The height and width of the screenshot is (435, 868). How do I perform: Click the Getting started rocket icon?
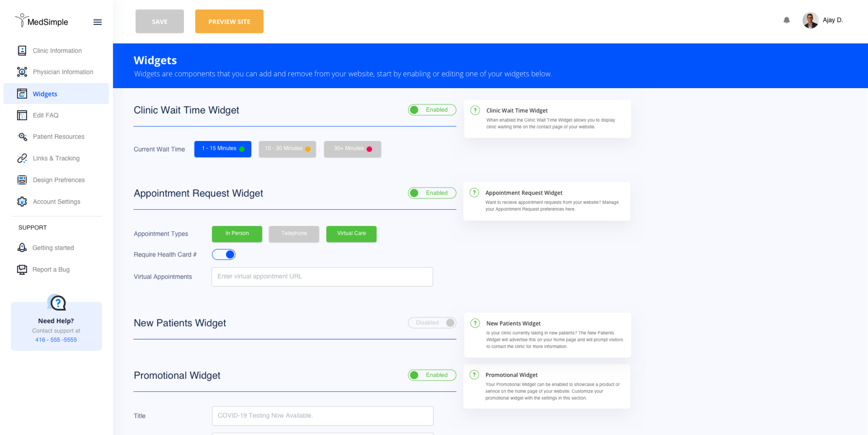[x=22, y=248]
